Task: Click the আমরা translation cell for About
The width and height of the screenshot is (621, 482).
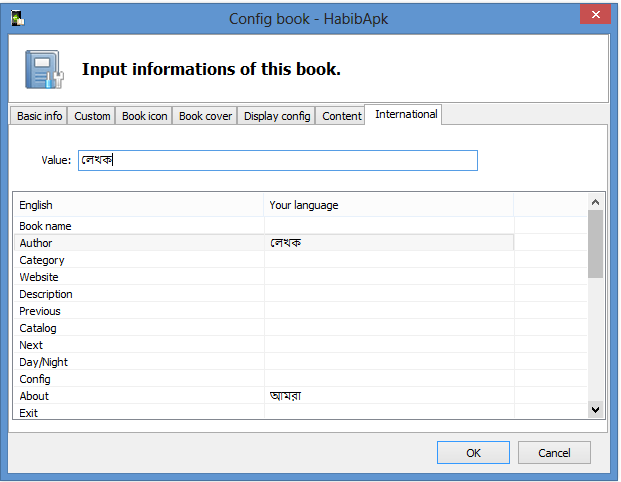Action: [389, 396]
